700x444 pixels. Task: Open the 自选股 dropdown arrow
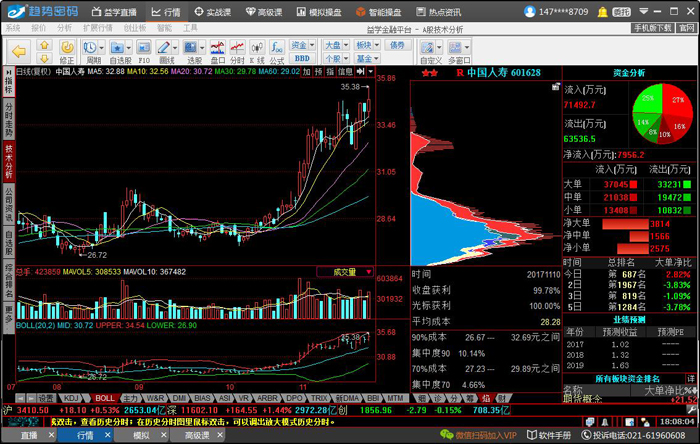click(x=129, y=47)
